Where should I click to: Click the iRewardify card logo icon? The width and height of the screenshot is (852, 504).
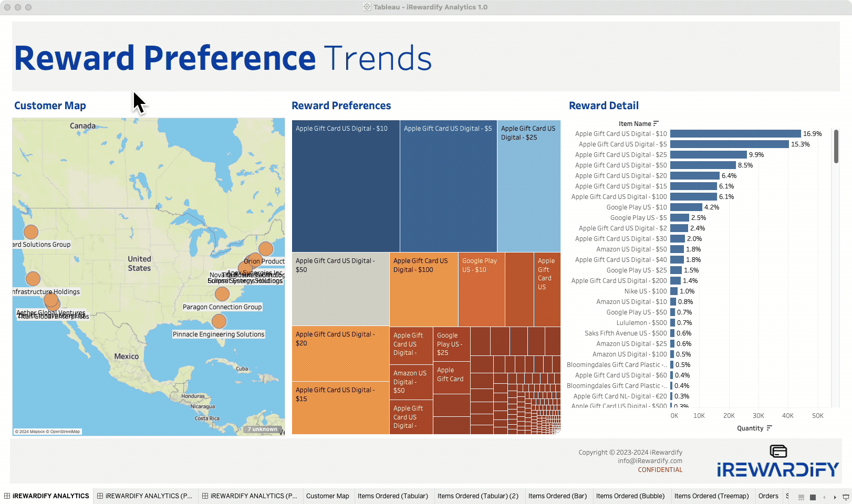pyautogui.click(x=778, y=451)
